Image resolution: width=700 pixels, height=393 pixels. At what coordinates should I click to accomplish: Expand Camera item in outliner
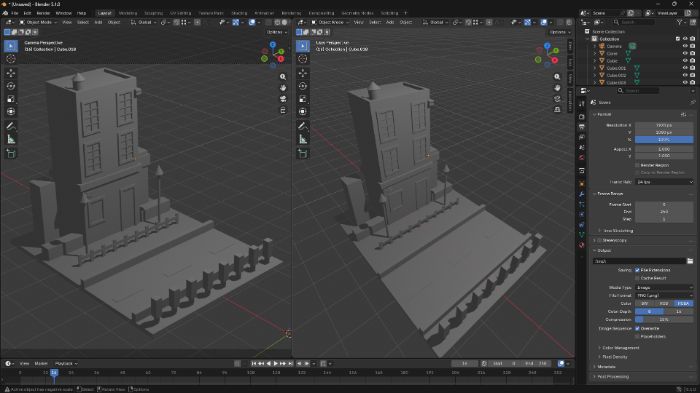[595, 46]
